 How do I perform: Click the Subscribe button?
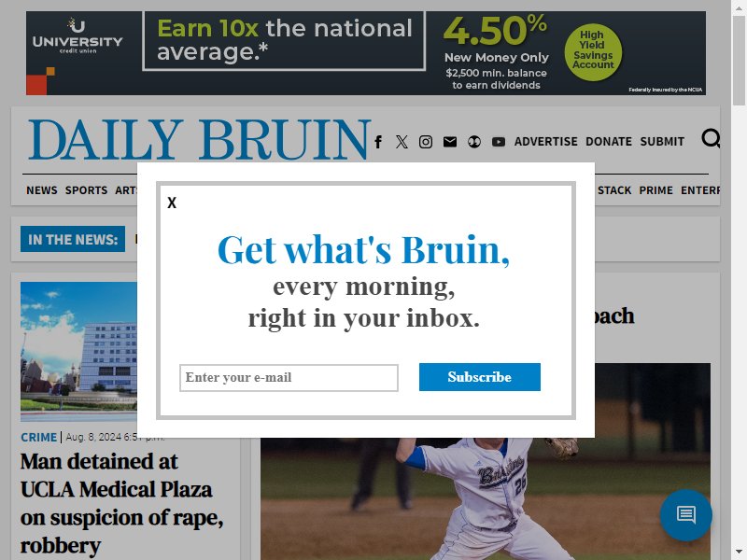(480, 377)
